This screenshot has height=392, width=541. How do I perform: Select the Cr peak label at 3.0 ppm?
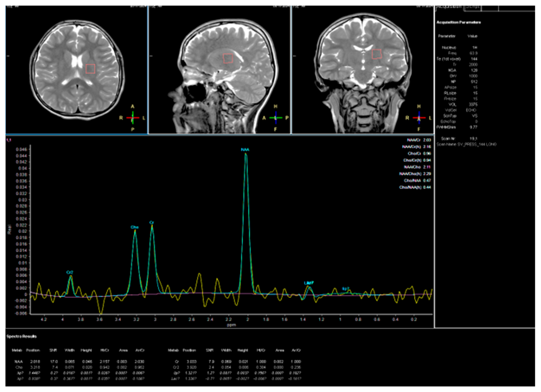click(152, 223)
